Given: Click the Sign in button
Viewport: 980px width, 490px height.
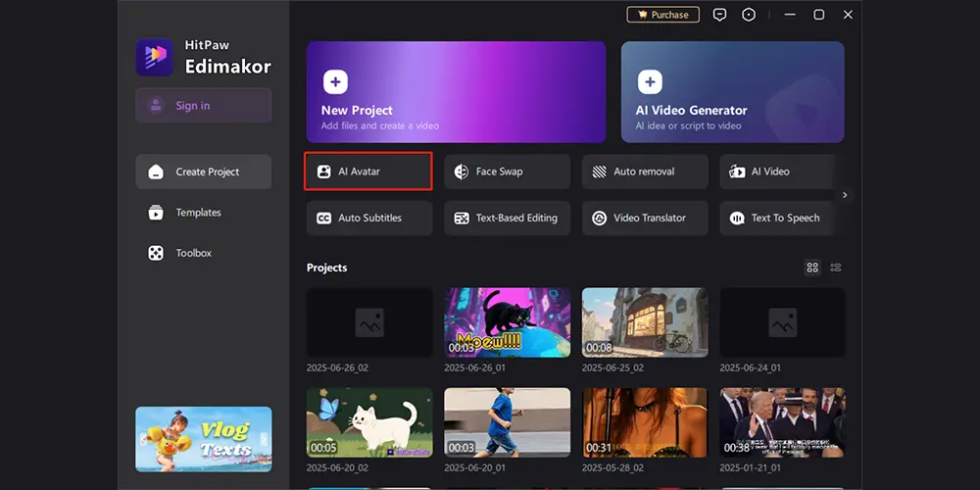Looking at the screenshot, I should coord(203,106).
